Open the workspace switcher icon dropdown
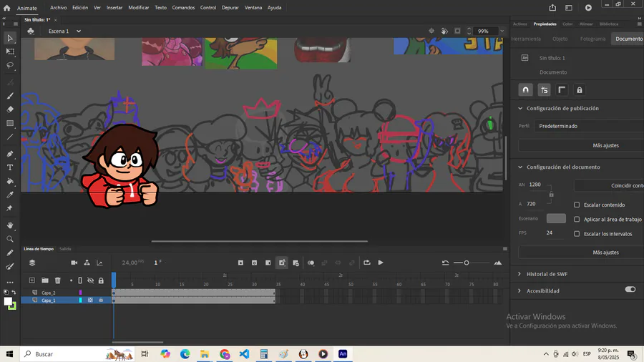Viewport: 644px width, 362px height. [569, 8]
